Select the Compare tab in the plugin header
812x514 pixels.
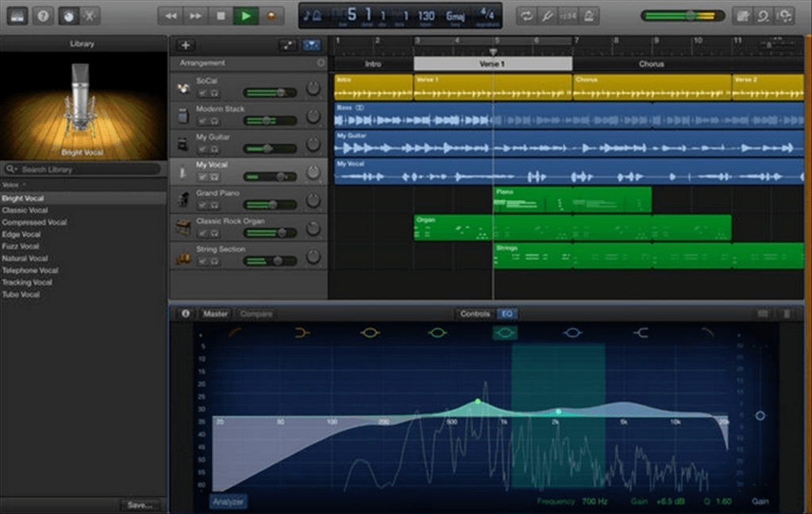pyautogui.click(x=256, y=314)
